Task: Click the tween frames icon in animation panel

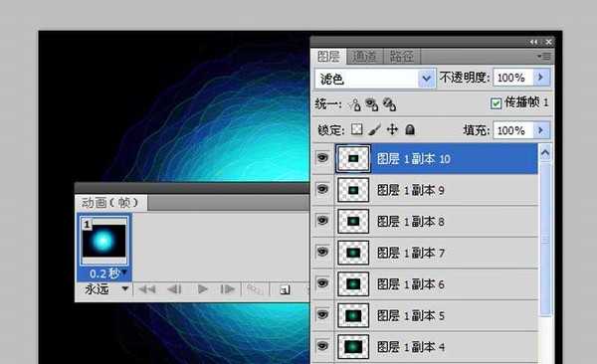Action: tap(254, 289)
